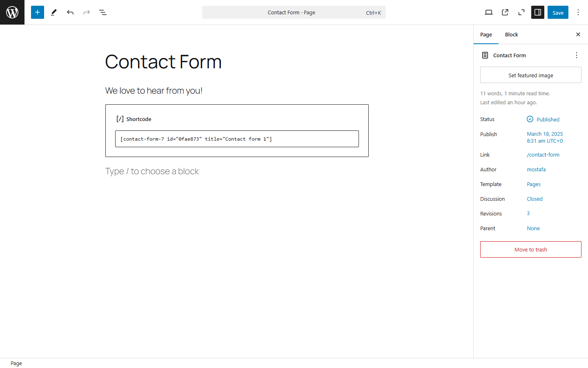Toggle the Settings sidebar panel

click(537, 12)
